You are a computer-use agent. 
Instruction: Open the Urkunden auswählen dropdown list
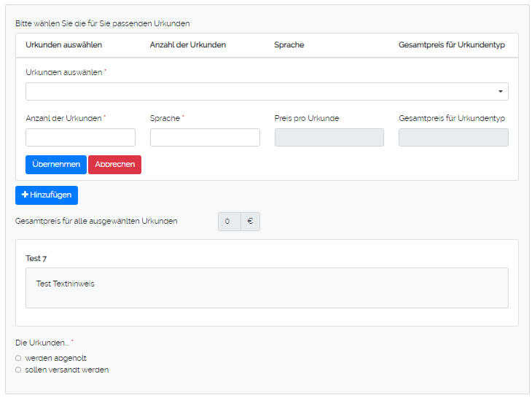[x=267, y=91]
